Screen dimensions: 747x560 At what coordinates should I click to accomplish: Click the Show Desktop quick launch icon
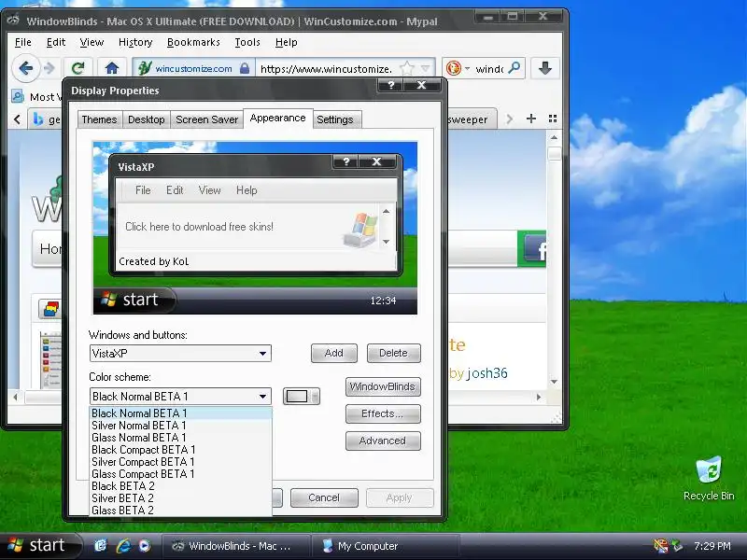click(x=100, y=546)
